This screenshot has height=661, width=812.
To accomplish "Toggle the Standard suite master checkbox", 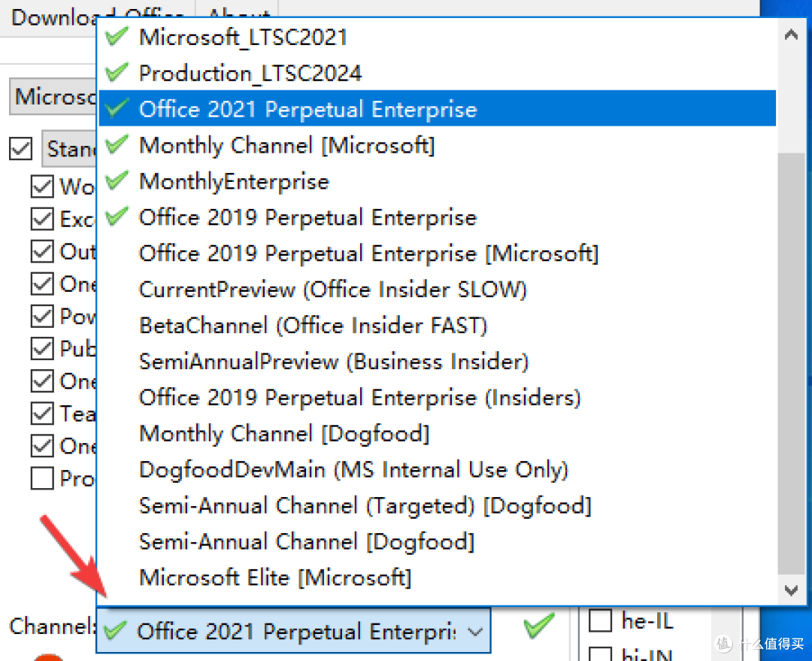I will 21,149.
